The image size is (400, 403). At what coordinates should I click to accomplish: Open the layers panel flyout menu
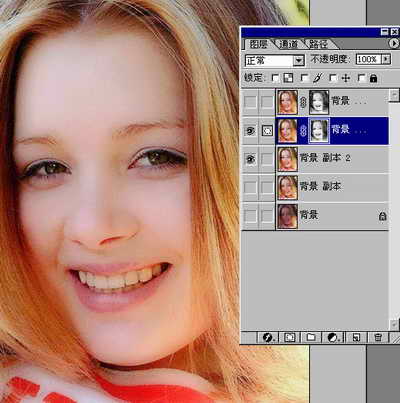tap(394, 43)
